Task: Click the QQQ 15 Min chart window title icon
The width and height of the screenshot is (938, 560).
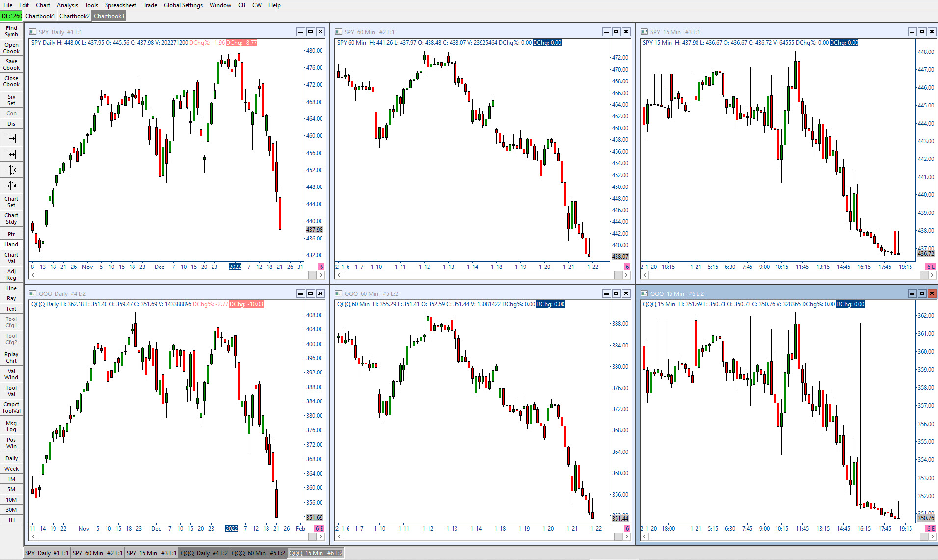Action: click(x=644, y=293)
